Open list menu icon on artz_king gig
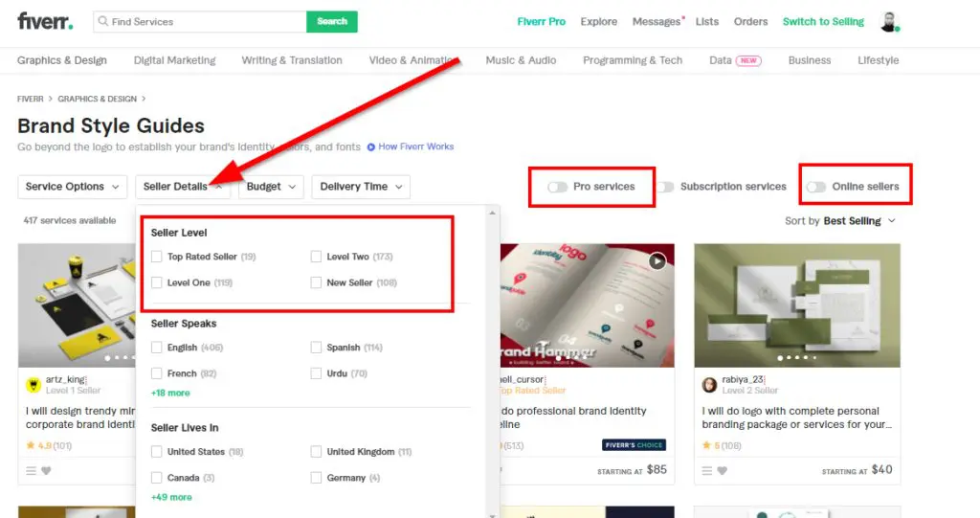 point(32,470)
